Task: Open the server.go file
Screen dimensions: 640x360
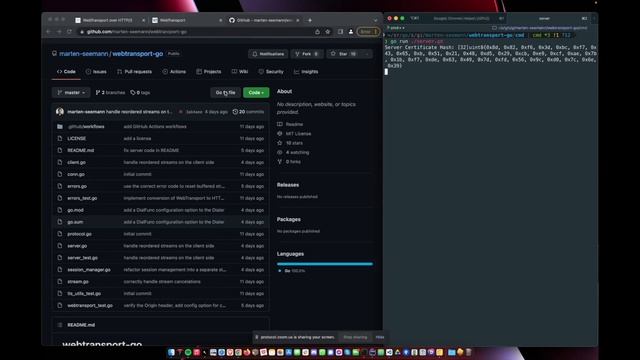Action: coord(77,246)
